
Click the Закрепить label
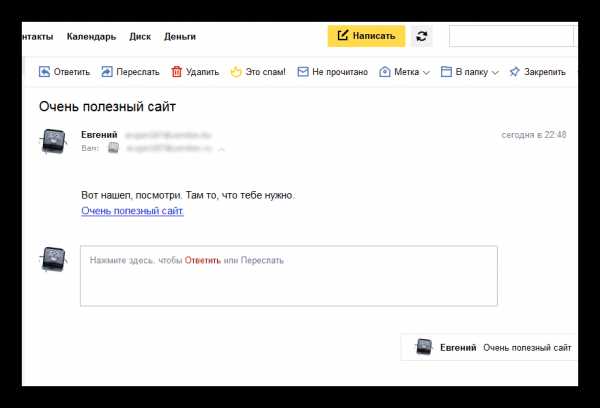(x=545, y=72)
